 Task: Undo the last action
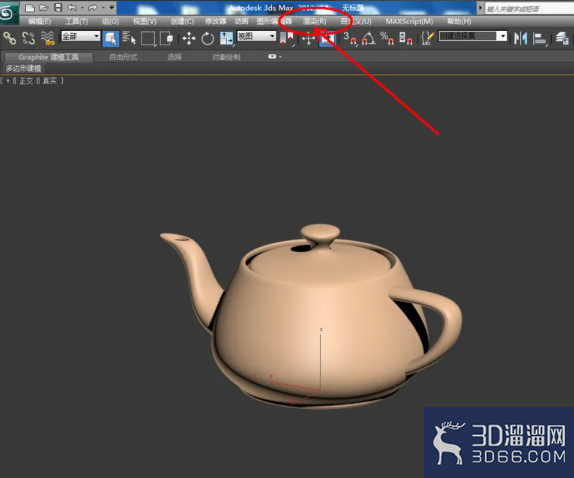tap(72, 8)
